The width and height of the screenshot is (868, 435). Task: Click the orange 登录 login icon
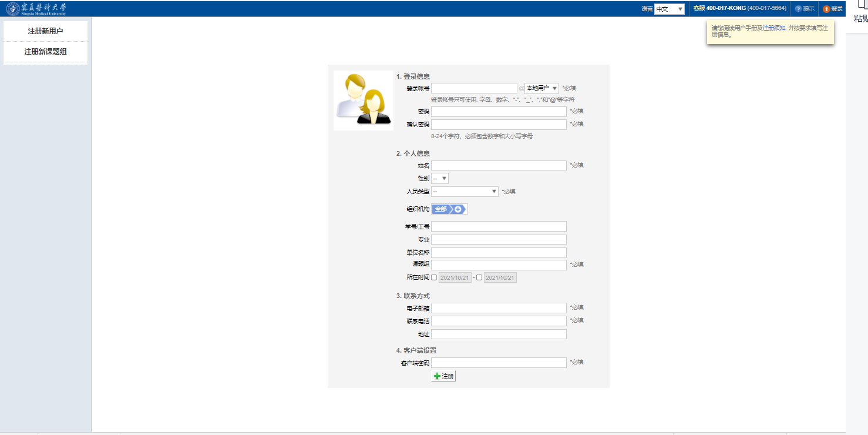click(826, 9)
